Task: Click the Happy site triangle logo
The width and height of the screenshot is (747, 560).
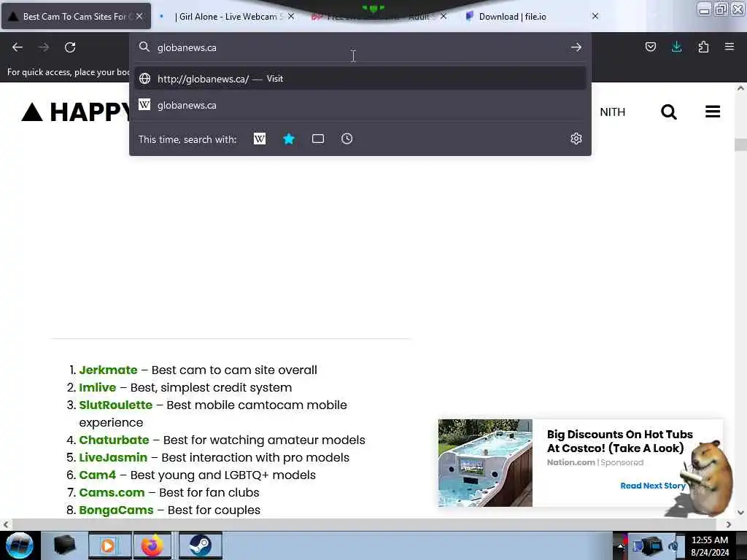Action: 32,112
